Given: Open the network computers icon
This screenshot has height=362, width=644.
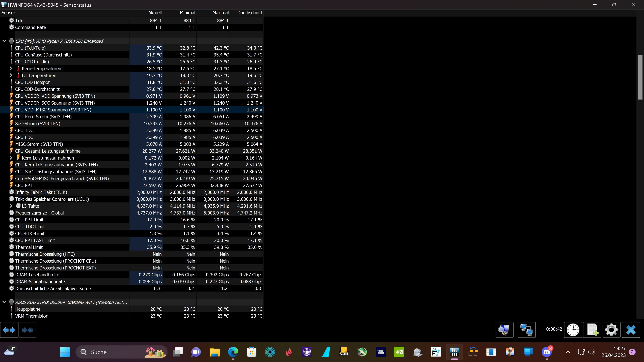Looking at the screenshot, I should pos(526,330).
